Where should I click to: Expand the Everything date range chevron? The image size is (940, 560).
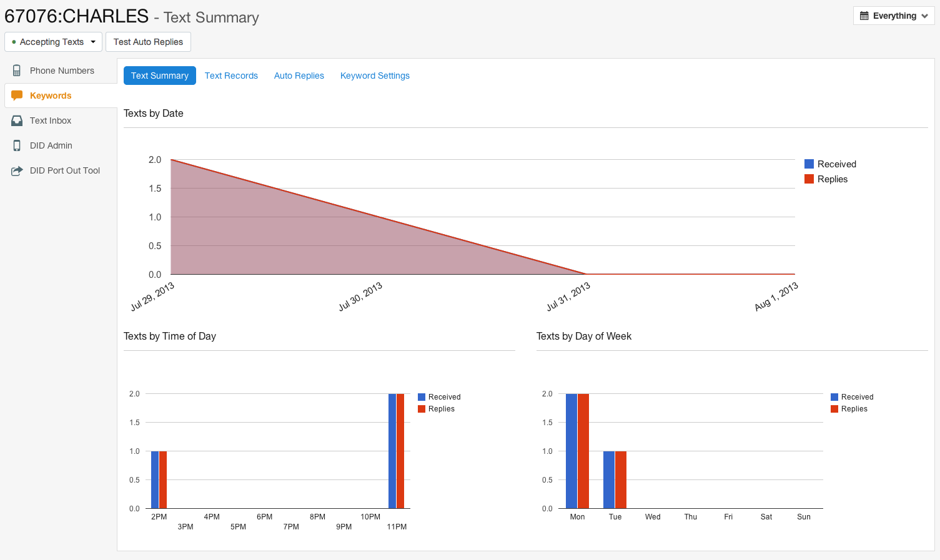(924, 16)
